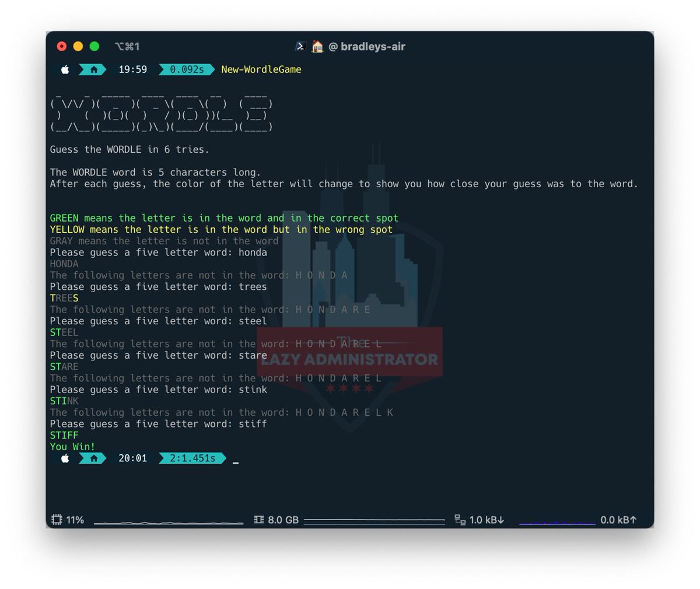Click the CPU usage graph line
700x589 pixels.
pos(169,523)
